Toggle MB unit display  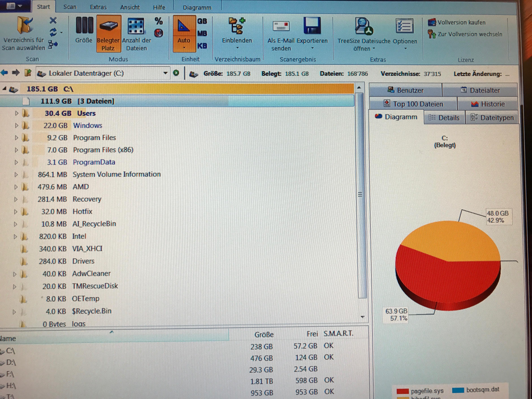[x=202, y=33]
